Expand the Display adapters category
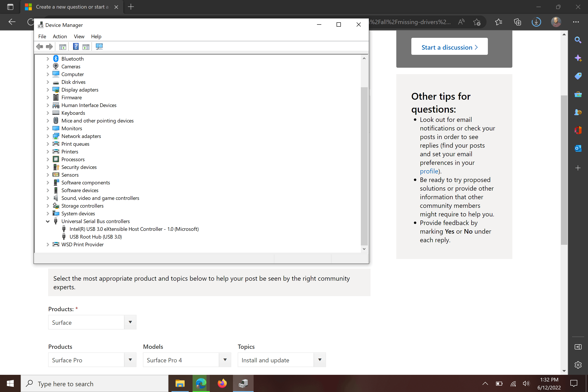The width and height of the screenshot is (588, 392). 48,90
